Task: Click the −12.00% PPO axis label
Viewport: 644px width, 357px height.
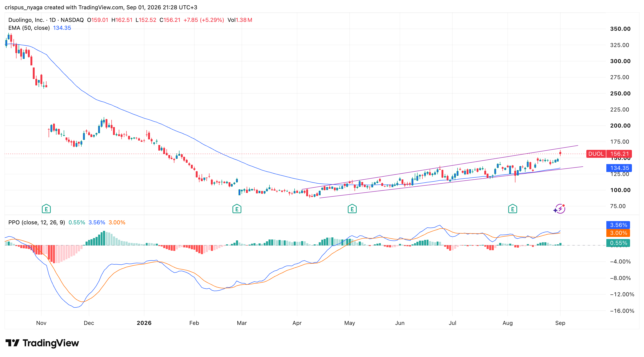Action: tap(622, 294)
